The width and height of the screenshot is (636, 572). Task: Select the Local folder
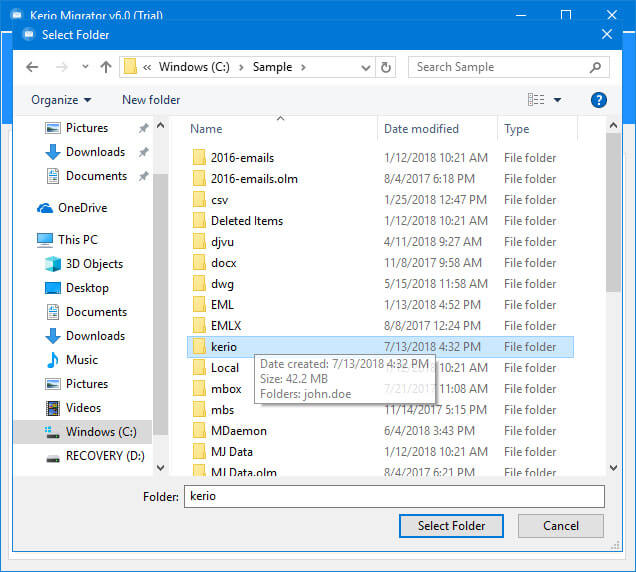click(x=225, y=368)
